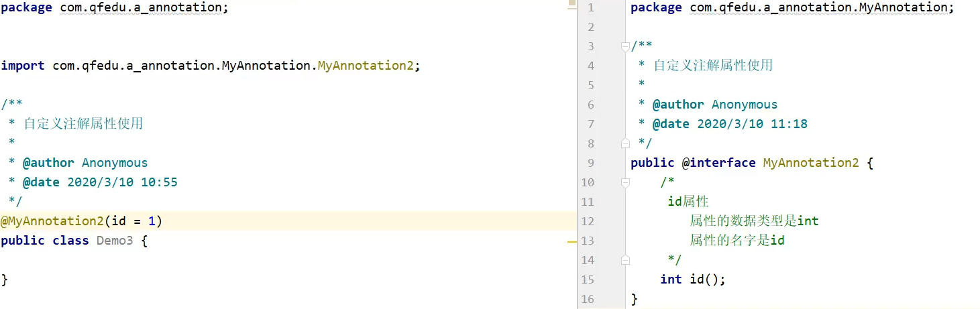Image resolution: width=980 pixels, height=309 pixels.
Task: Click line number 9 in the right gutter
Action: coord(590,163)
